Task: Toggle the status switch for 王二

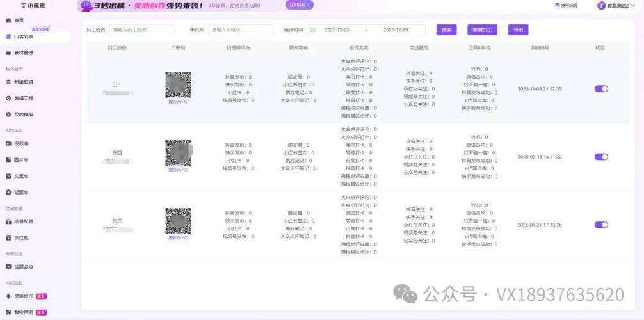Action: [x=601, y=89]
